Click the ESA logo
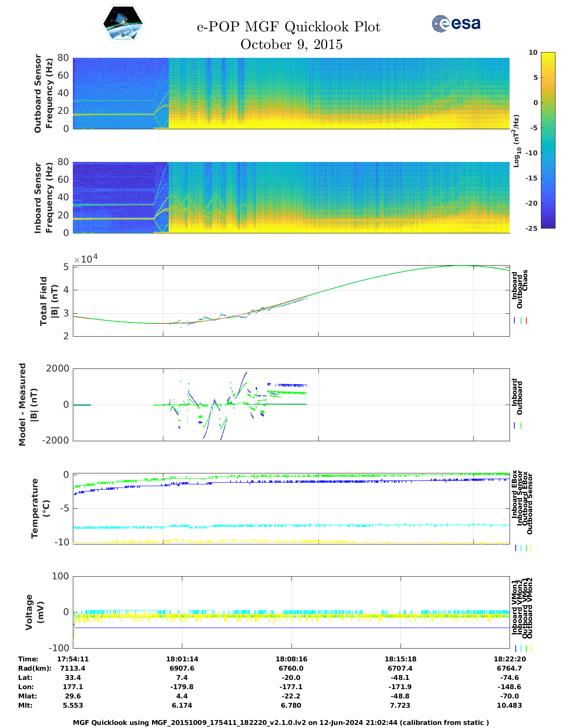 point(456,23)
